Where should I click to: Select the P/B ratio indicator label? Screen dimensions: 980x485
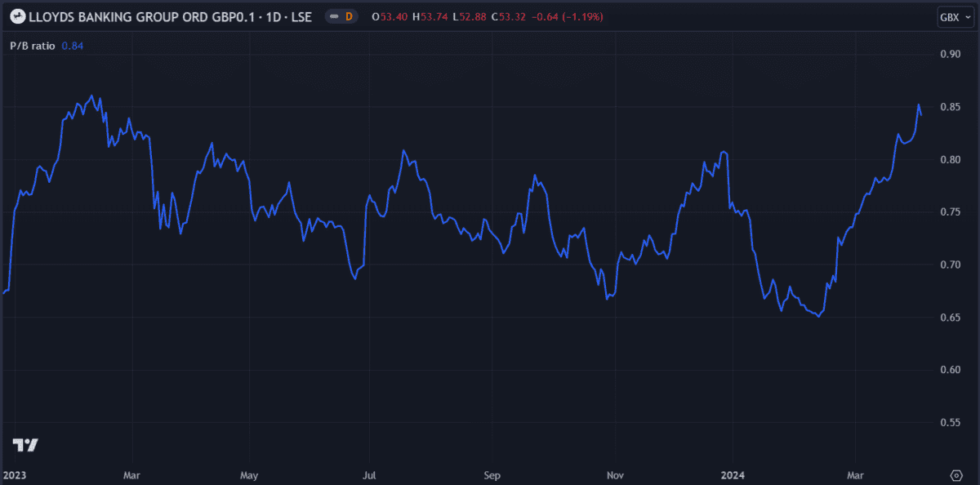pos(33,46)
